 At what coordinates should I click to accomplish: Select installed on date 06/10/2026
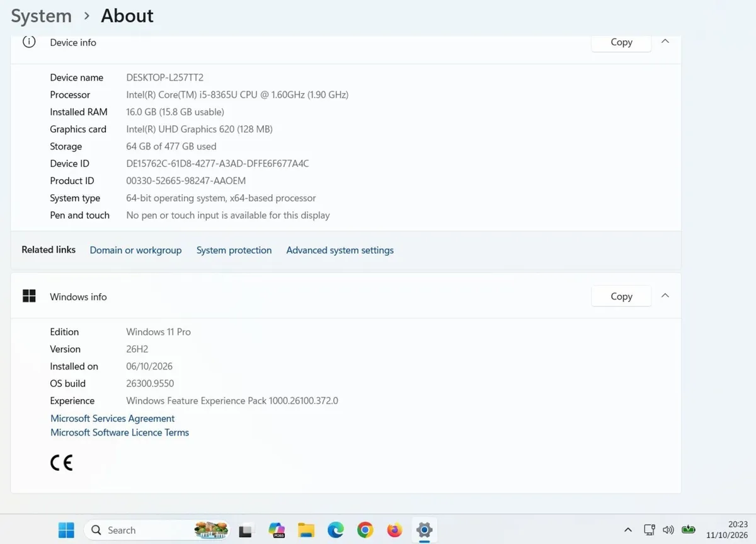click(149, 366)
